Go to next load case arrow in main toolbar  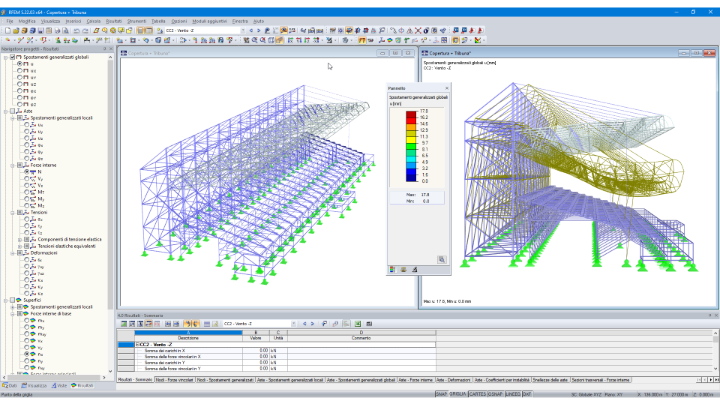tap(258, 31)
